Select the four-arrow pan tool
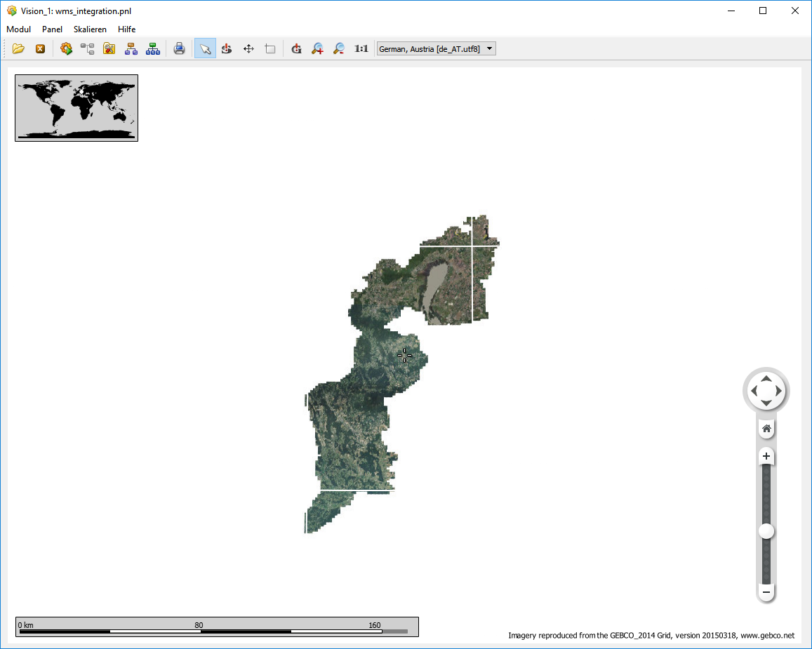Viewport: 812px width, 649px height. pyautogui.click(x=248, y=48)
